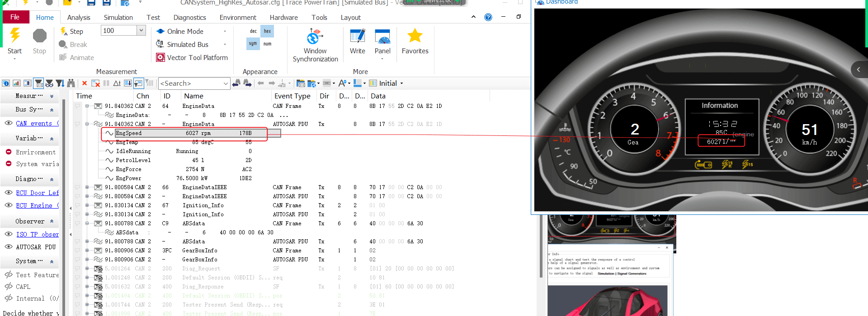Open the Initial column layout dropdown
This screenshot has height=316, width=868.
point(401,83)
